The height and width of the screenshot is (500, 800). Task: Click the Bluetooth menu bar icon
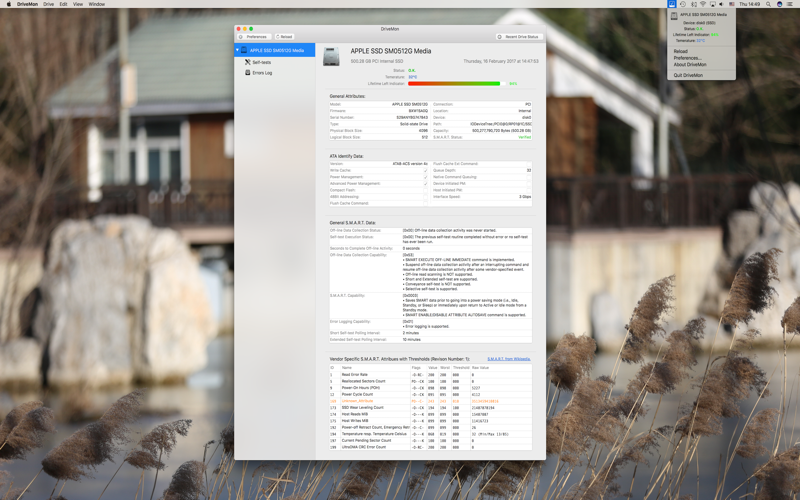point(693,4)
